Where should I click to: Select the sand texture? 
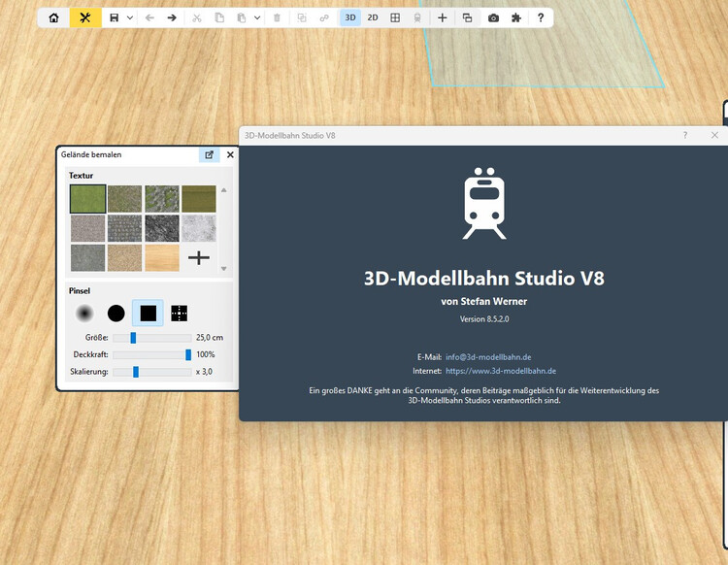[125, 257]
